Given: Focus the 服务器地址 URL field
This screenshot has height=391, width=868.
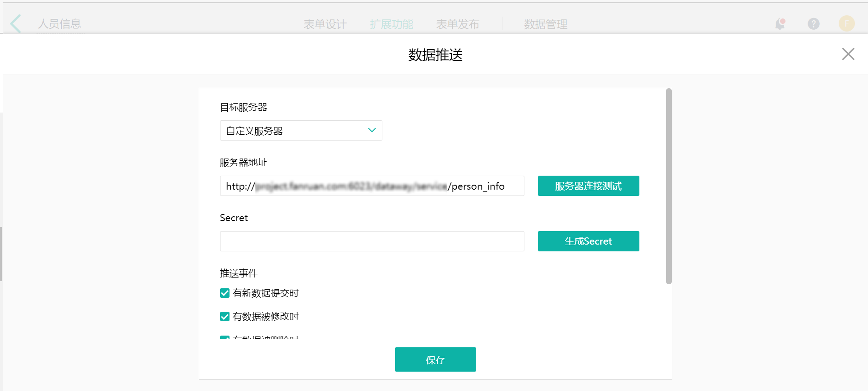Looking at the screenshot, I should 372,186.
